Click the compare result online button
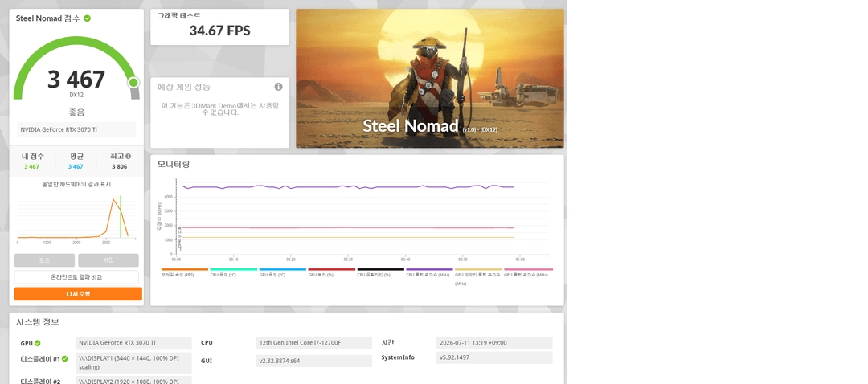The height and width of the screenshot is (384, 868). [76, 277]
